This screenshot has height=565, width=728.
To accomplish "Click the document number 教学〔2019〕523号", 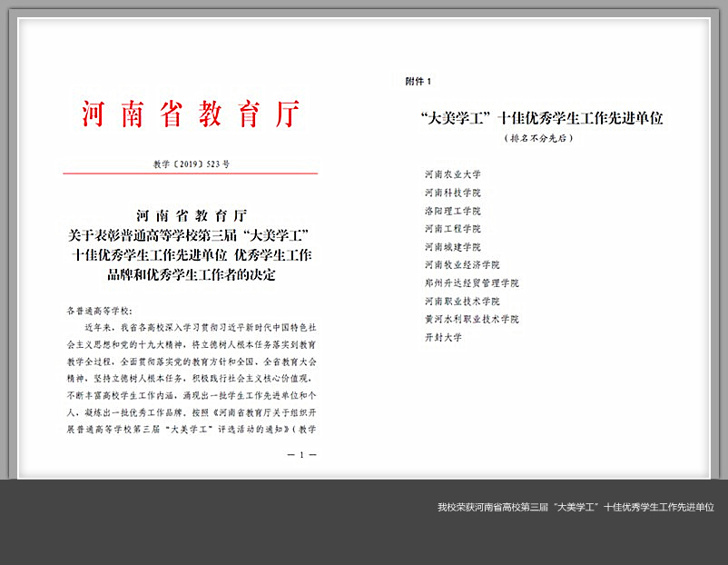I will pos(192,164).
